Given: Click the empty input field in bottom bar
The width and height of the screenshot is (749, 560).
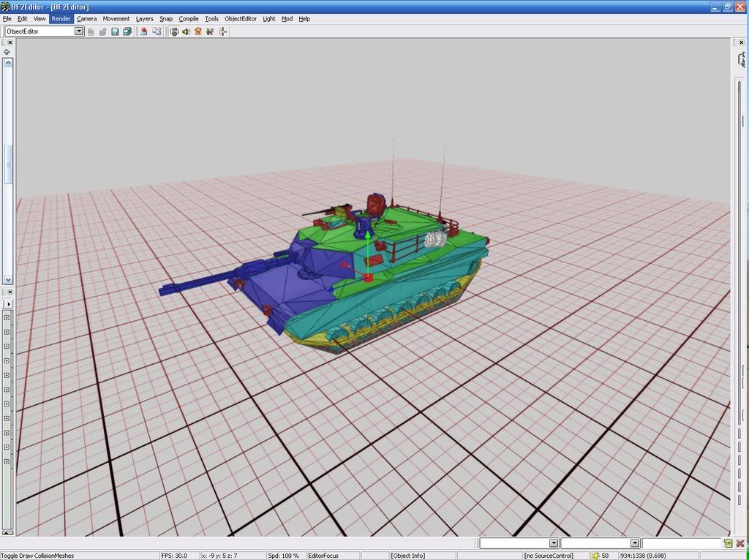Looking at the screenshot, I should [681, 543].
